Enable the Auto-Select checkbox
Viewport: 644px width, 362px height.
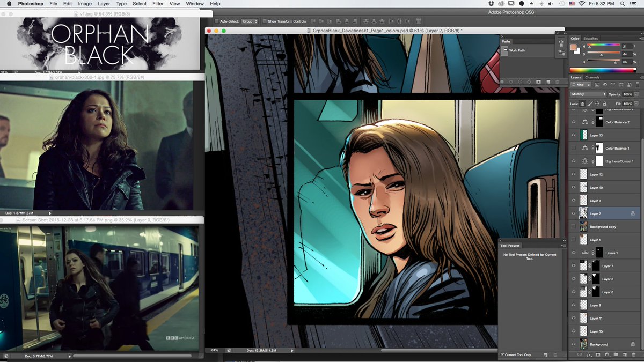coord(216,21)
